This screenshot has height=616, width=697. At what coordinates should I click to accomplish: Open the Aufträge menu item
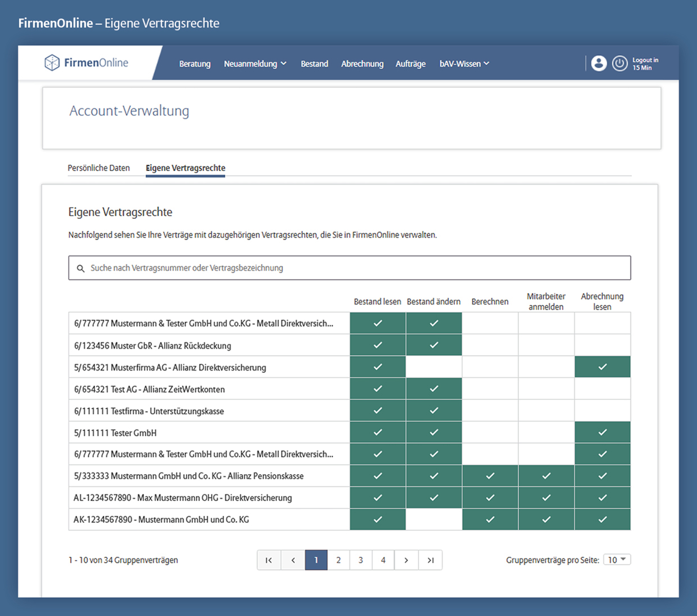[410, 64]
